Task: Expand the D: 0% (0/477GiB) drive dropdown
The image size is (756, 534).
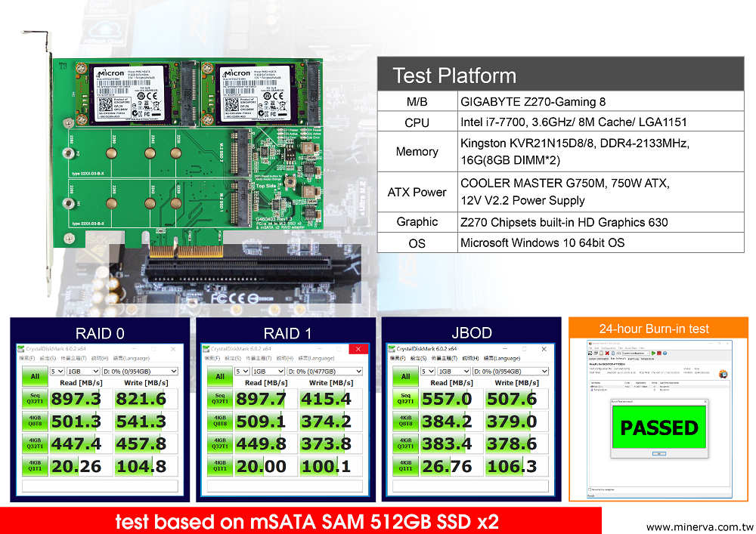Action: tap(325, 372)
